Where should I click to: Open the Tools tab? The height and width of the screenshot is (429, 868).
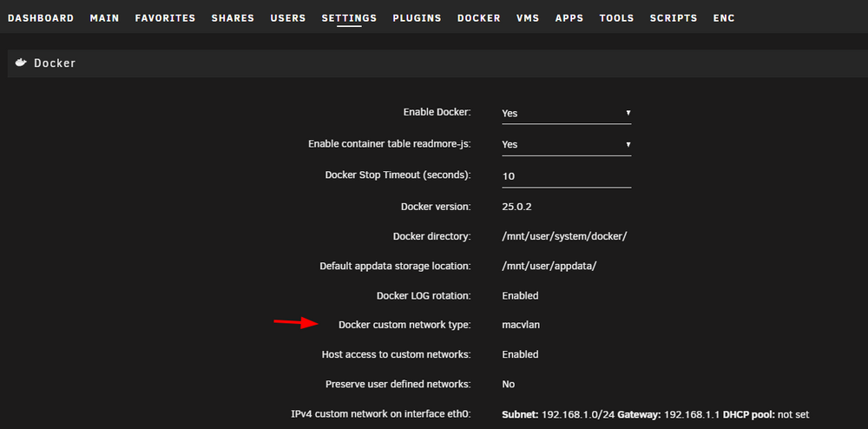click(x=616, y=18)
